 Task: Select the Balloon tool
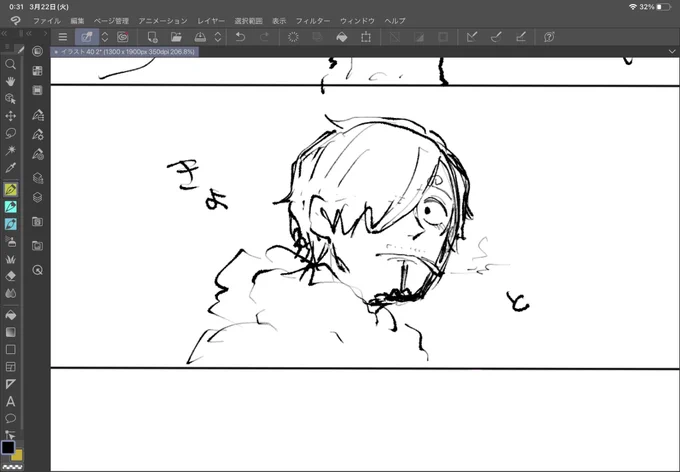(10, 419)
